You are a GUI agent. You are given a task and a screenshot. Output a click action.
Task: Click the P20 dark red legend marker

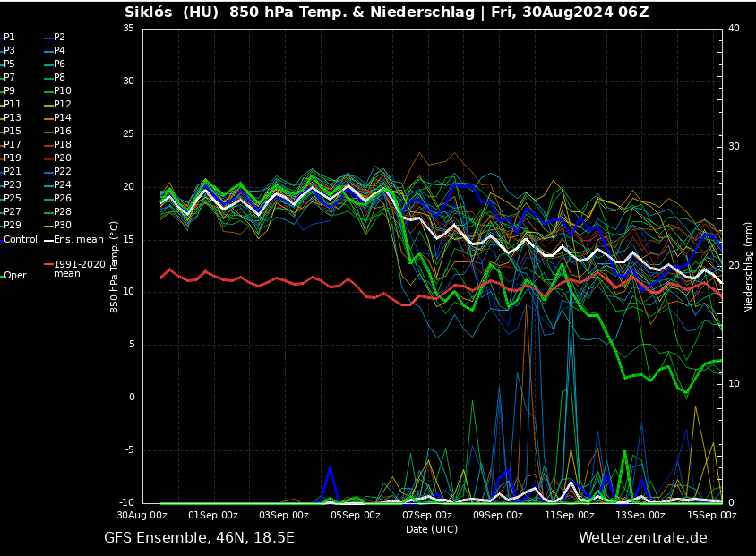pyautogui.click(x=48, y=158)
